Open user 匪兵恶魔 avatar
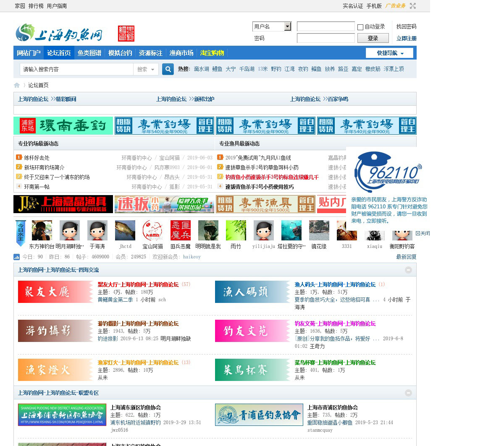 (181, 230)
